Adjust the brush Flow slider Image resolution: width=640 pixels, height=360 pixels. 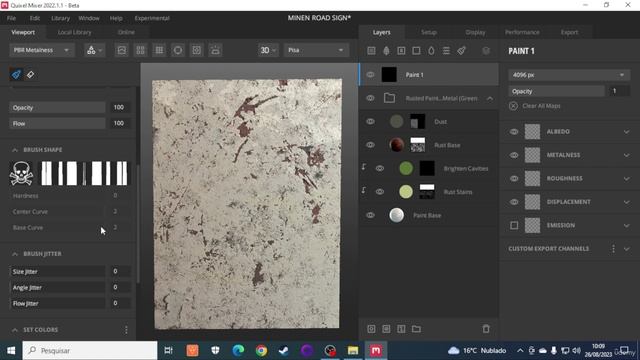[57, 123]
